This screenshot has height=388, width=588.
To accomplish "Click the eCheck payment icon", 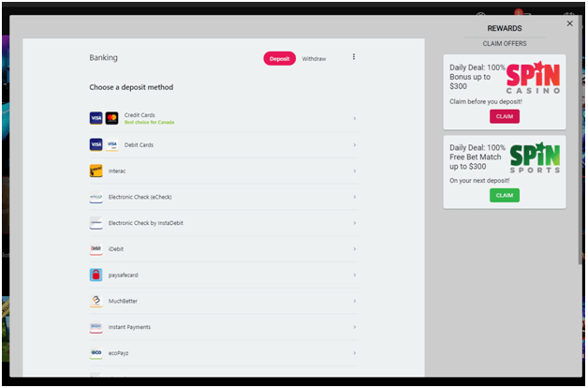I will (96, 197).
